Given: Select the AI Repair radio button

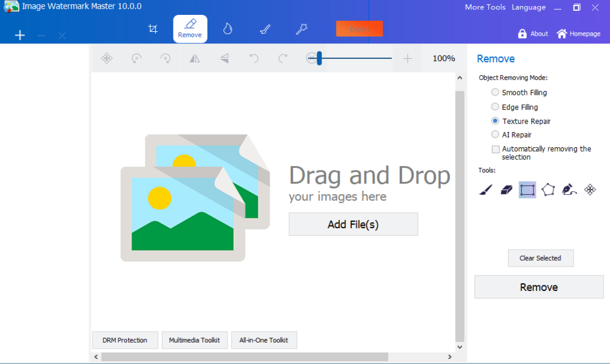Looking at the screenshot, I should 495,134.
